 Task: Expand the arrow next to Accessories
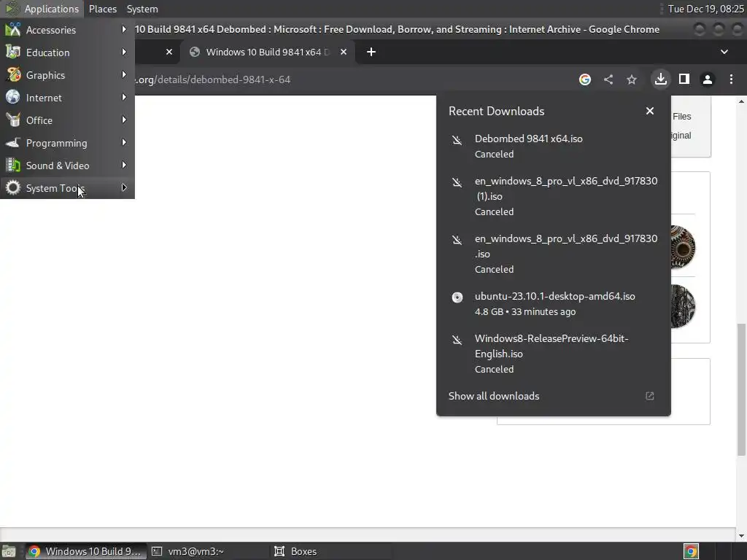click(124, 29)
